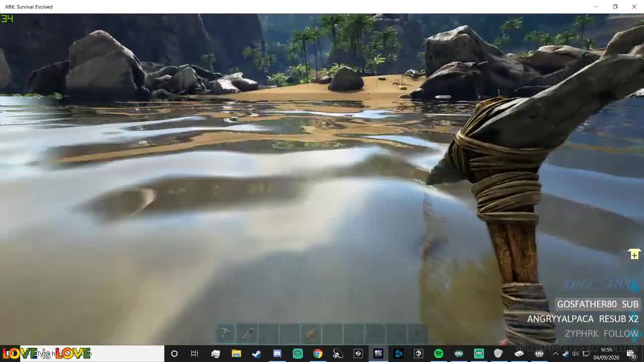Open Google Chrome from the taskbar
Image resolution: width=644 pixels, height=362 pixels.
[318, 353]
